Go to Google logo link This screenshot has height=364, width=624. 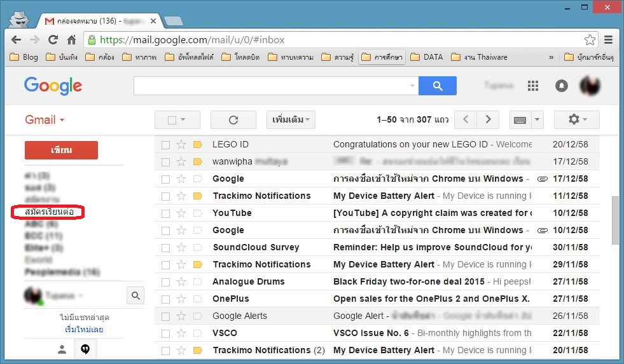click(53, 86)
